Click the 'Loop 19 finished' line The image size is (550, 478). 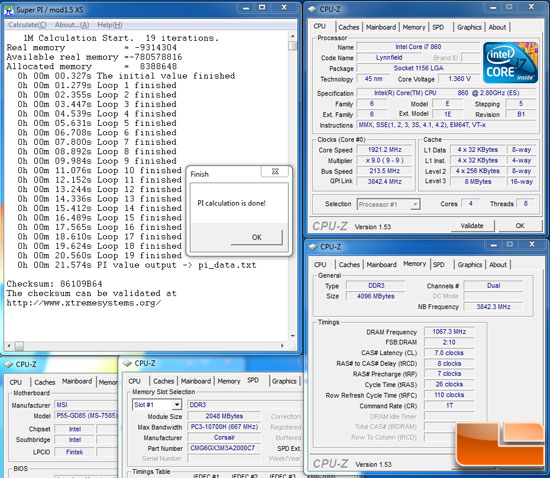coord(100,256)
